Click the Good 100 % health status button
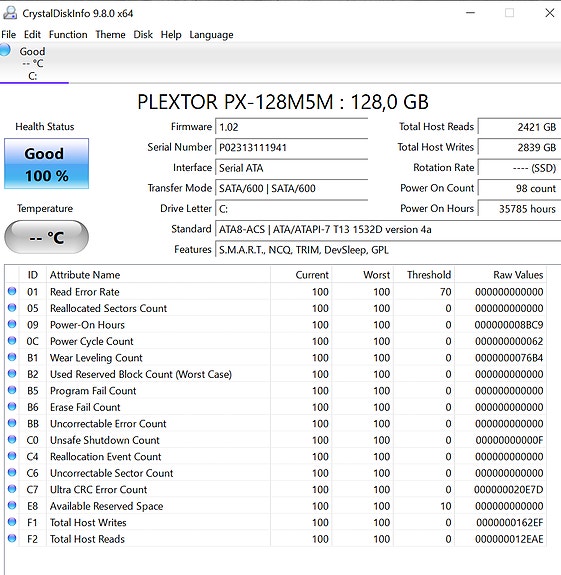This screenshot has height=575, width=561. coord(47,164)
